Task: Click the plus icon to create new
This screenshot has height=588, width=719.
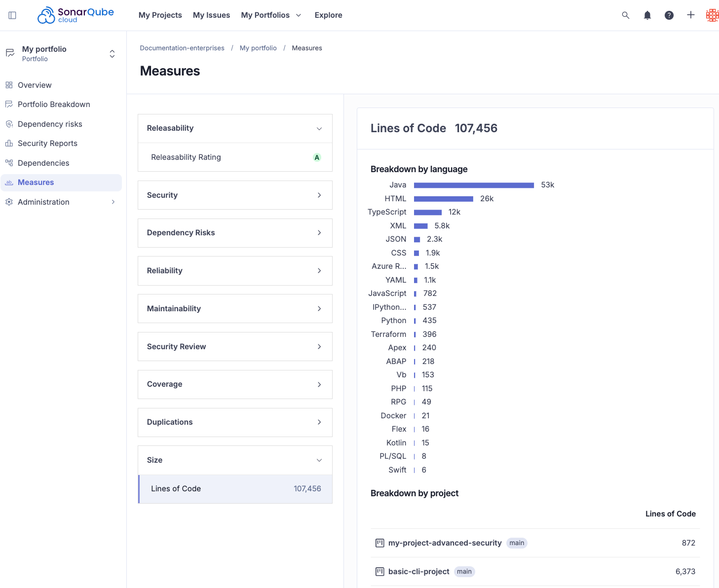Action: click(691, 15)
